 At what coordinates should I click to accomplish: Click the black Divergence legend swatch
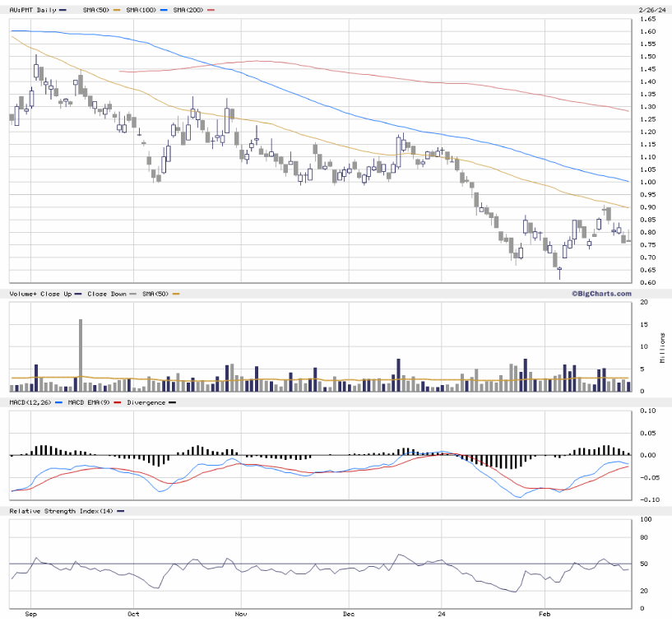(171, 402)
